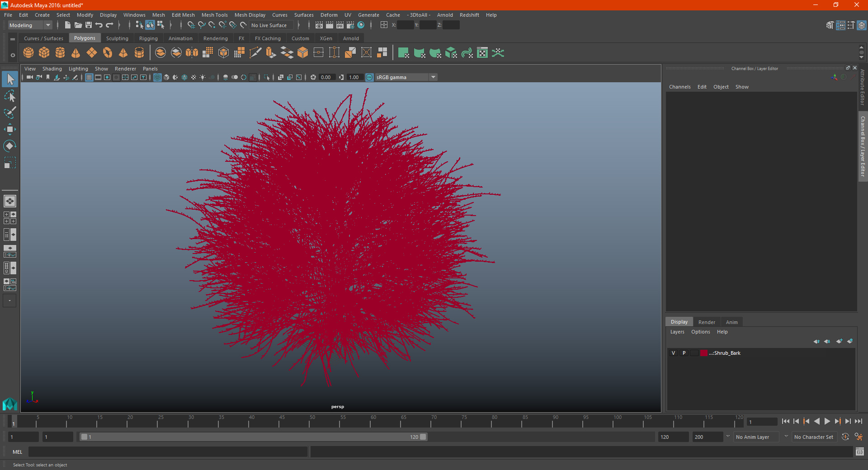Open the Windows menu
868x470 pixels.
point(134,15)
